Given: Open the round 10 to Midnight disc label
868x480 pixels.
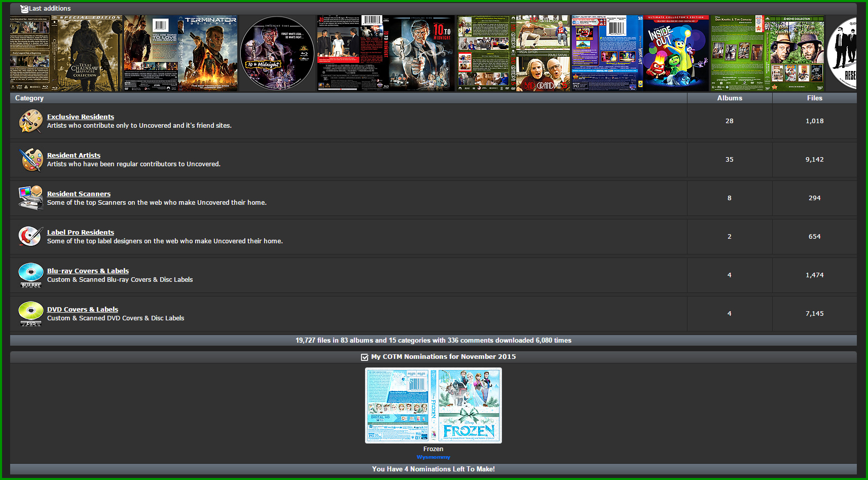Looking at the screenshot, I should [x=277, y=53].
